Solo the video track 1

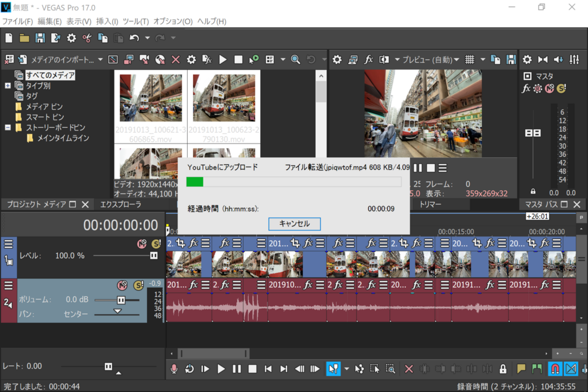(156, 244)
